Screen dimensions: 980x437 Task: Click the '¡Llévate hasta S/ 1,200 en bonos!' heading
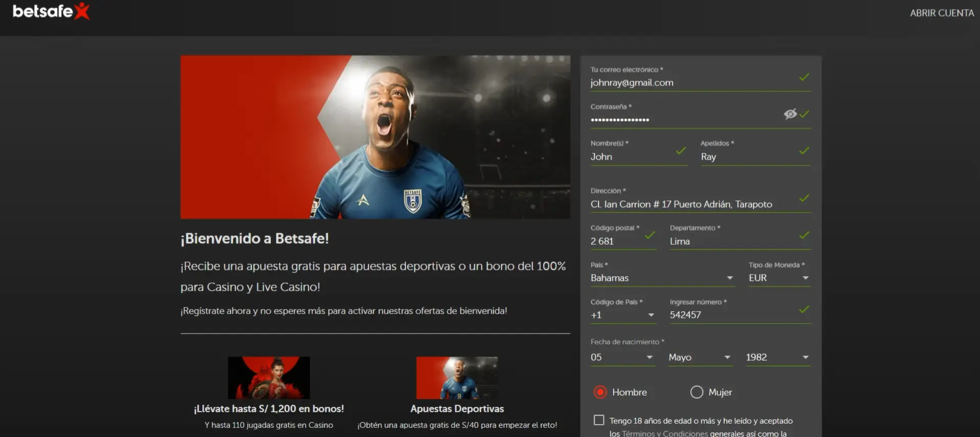tap(269, 409)
